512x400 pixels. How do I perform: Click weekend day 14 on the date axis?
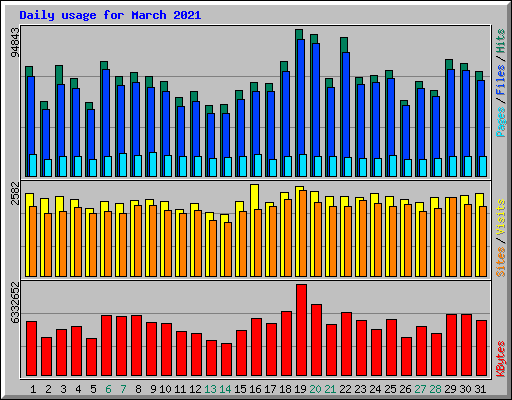(225, 389)
